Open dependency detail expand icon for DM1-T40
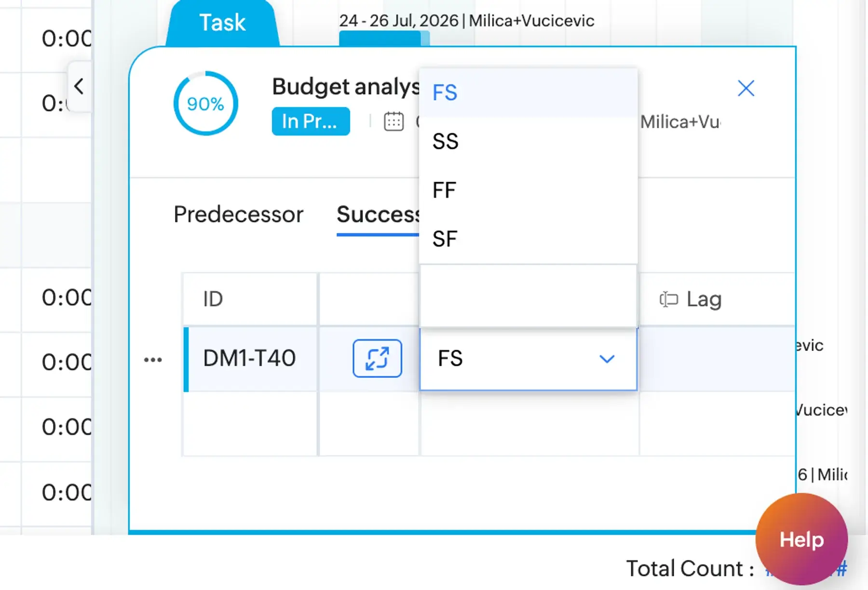The width and height of the screenshot is (868, 590). click(377, 358)
